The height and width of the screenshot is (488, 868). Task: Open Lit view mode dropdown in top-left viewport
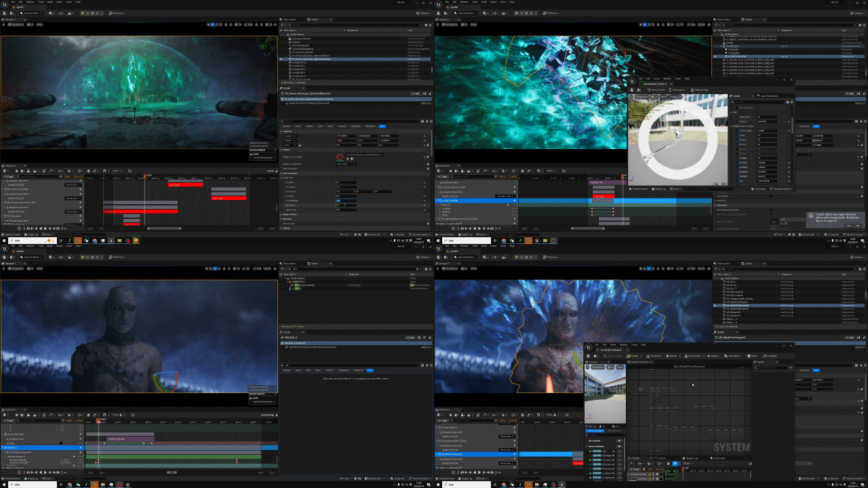[x=30, y=24]
